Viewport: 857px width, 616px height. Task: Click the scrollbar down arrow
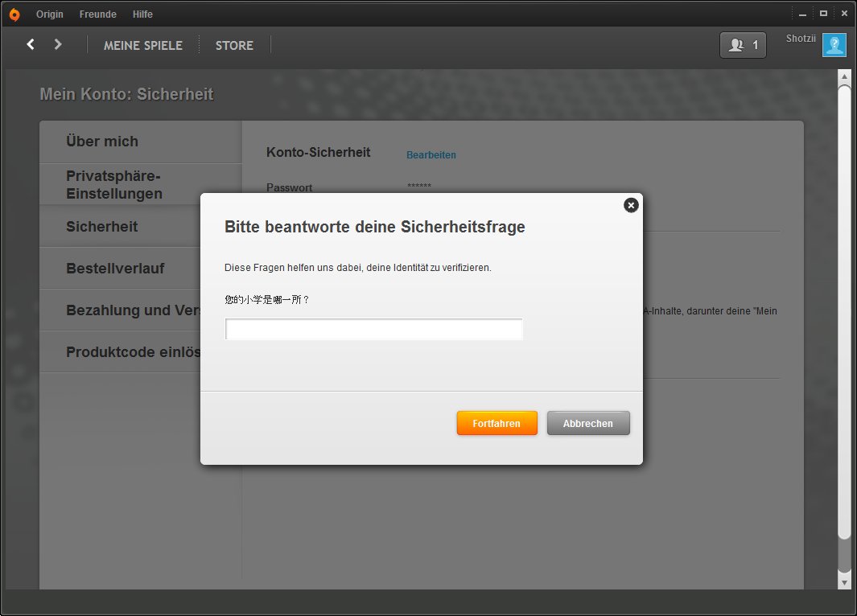click(x=844, y=581)
